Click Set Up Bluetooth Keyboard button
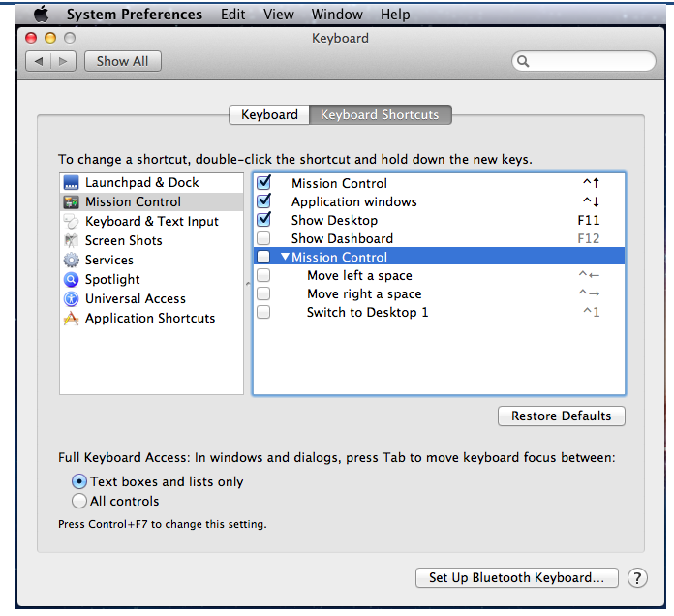This screenshot has height=616, width=674. pos(517,578)
